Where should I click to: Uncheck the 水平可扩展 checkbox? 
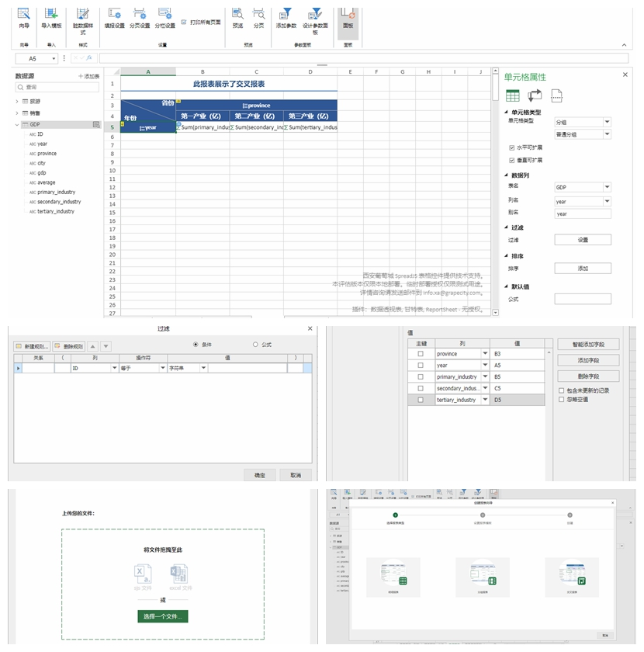click(511, 147)
